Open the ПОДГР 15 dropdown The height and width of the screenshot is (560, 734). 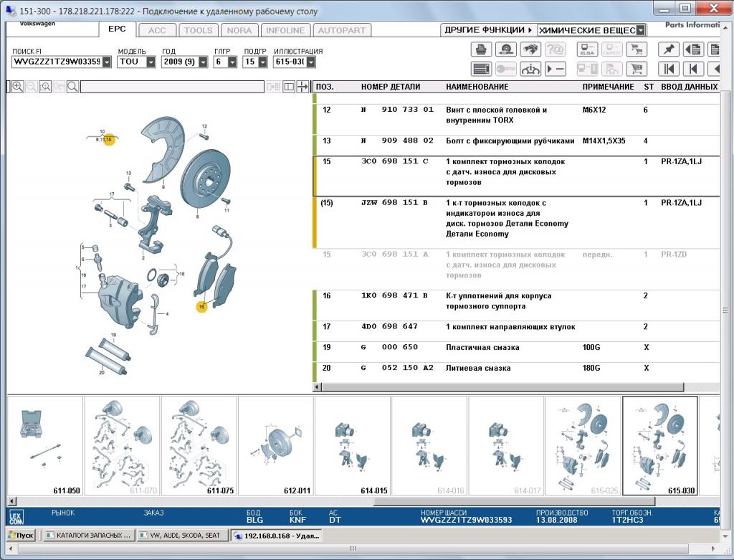(x=262, y=62)
